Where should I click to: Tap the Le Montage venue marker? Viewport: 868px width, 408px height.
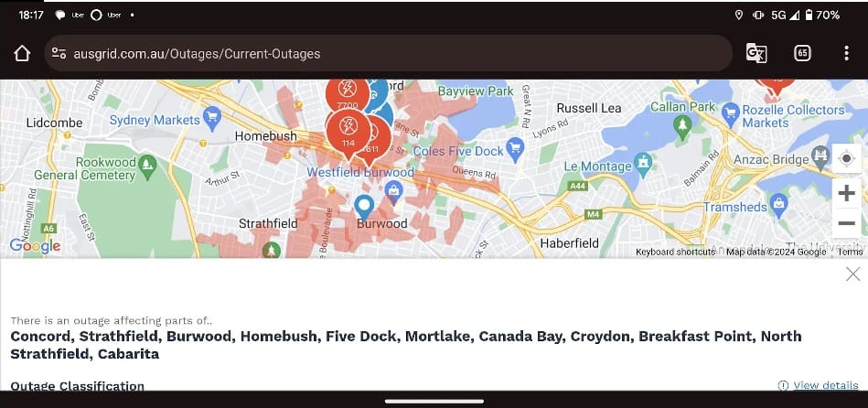point(643,164)
